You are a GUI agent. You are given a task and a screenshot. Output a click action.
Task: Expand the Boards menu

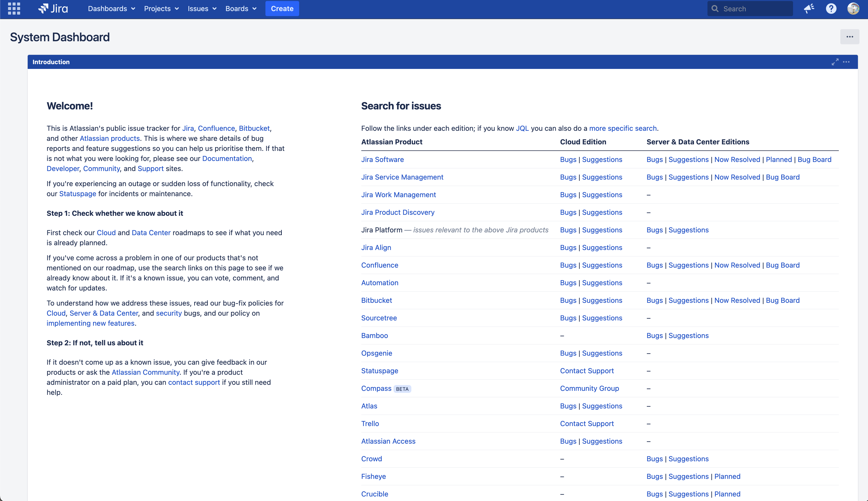click(241, 9)
